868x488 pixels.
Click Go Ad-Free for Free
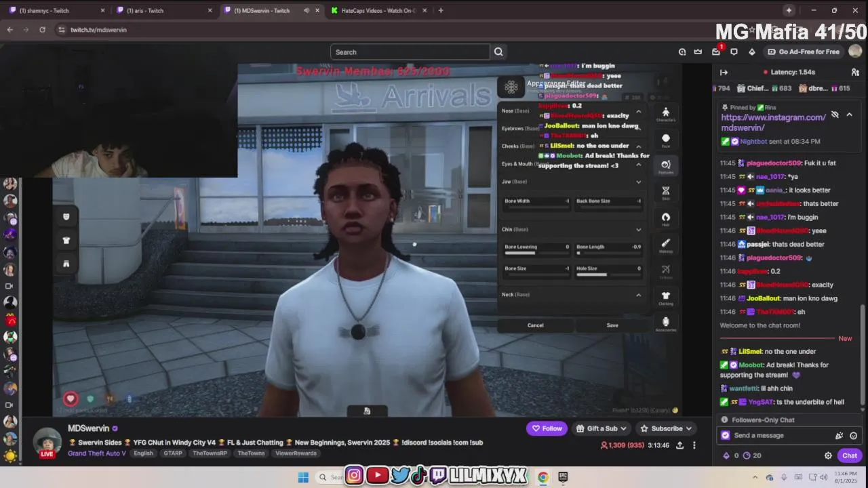pos(803,52)
